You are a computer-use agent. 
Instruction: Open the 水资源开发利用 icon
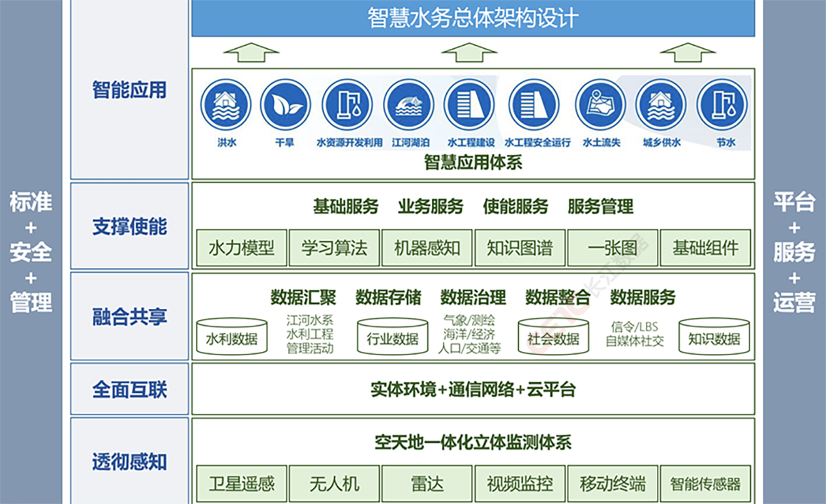tap(347, 104)
